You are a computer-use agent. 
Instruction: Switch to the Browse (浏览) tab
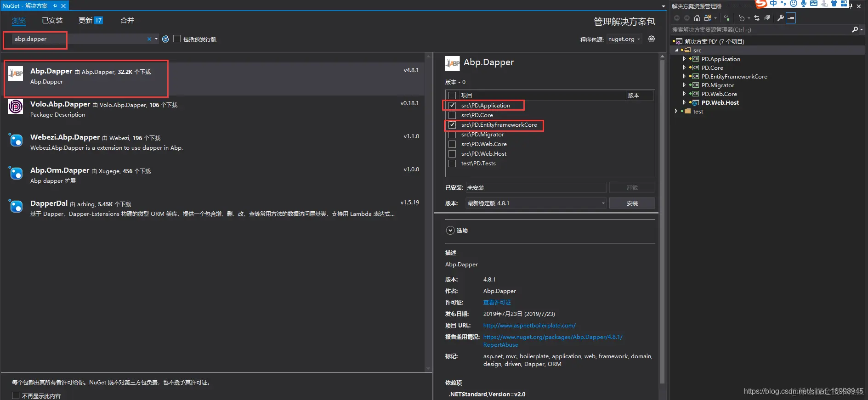(x=19, y=21)
